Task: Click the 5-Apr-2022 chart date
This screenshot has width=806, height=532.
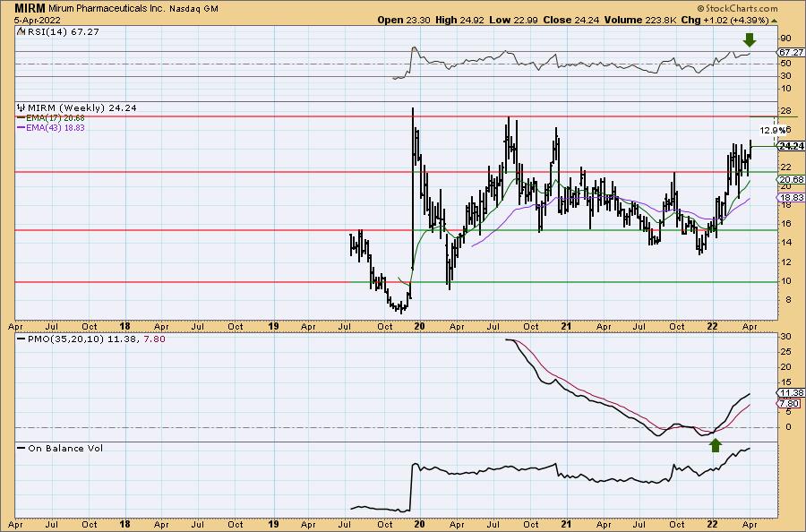Action: [38, 21]
